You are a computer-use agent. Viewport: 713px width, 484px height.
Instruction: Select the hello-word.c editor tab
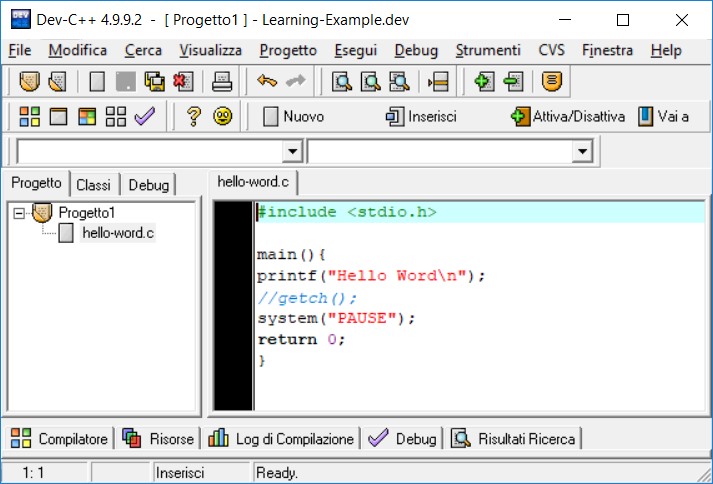click(x=253, y=182)
